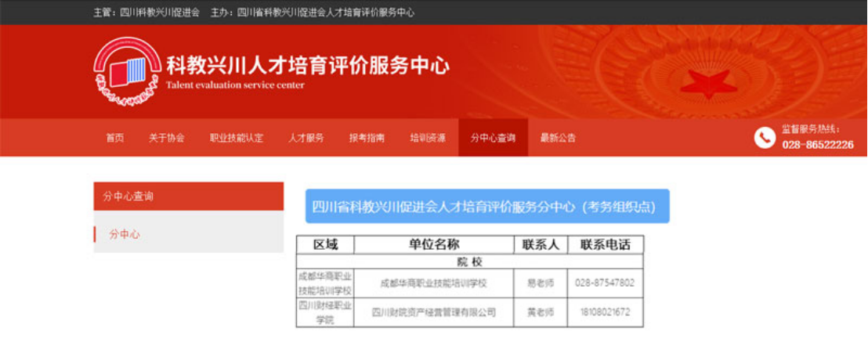Open the 人才服务 menu item
Viewport: 868px width, 358px height.
point(306,138)
